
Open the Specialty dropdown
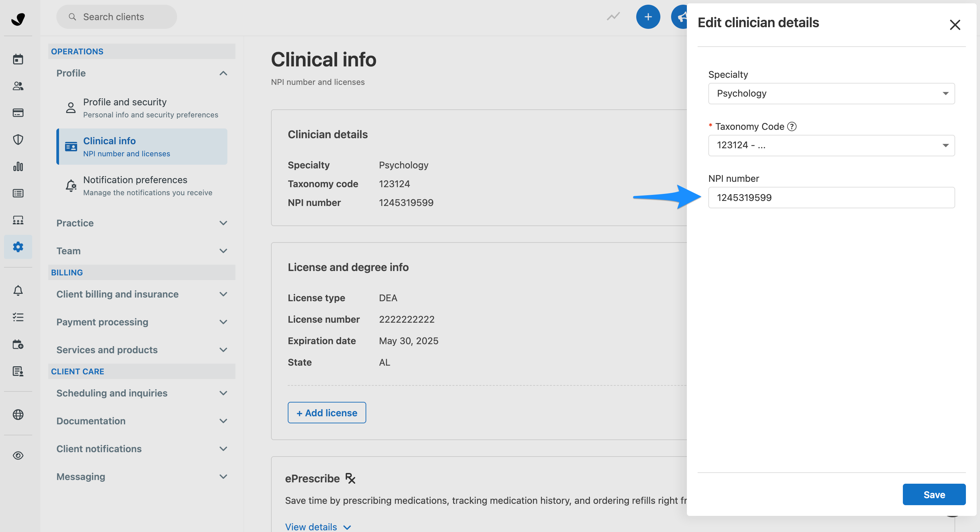click(831, 93)
